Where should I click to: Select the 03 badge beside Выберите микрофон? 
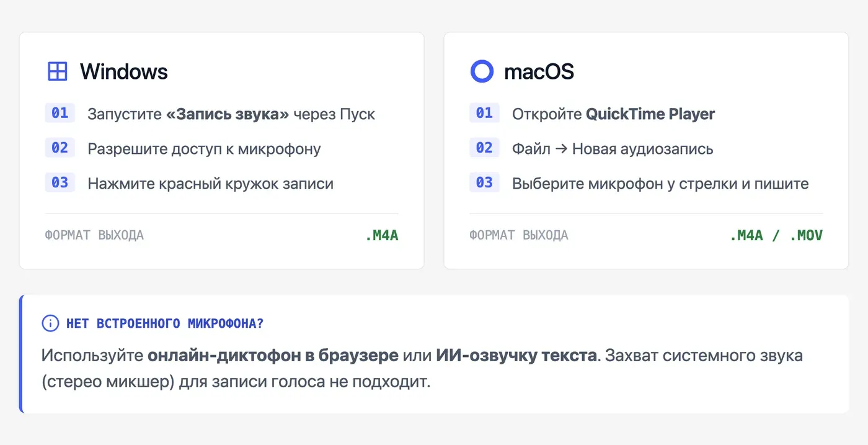point(484,182)
